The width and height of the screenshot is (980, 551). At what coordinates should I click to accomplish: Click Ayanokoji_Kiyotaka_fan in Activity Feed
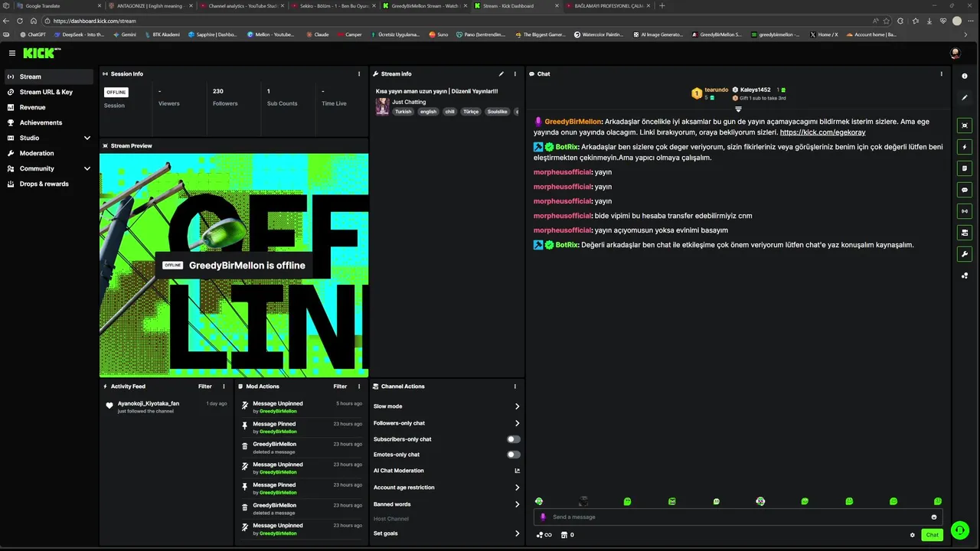click(149, 403)
